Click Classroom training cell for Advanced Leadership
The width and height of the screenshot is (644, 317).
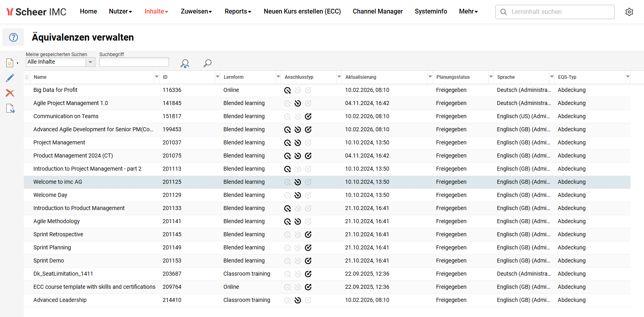pyautogui.click(x=246, y=300)
